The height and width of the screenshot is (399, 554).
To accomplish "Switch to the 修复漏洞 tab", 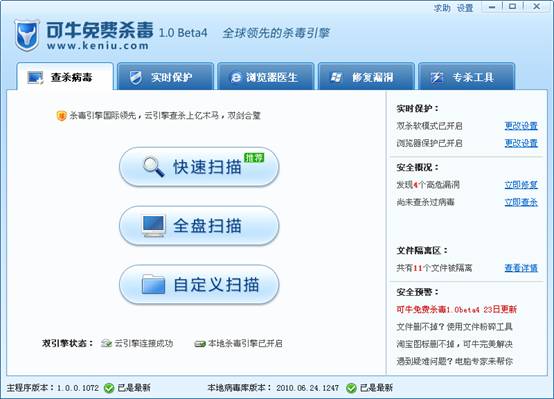I will [366, 76].
